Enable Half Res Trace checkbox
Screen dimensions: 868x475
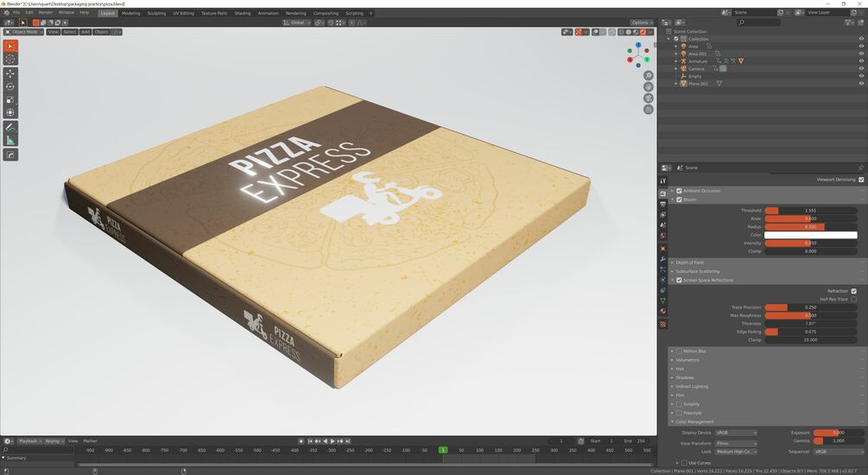click(853, 300)
